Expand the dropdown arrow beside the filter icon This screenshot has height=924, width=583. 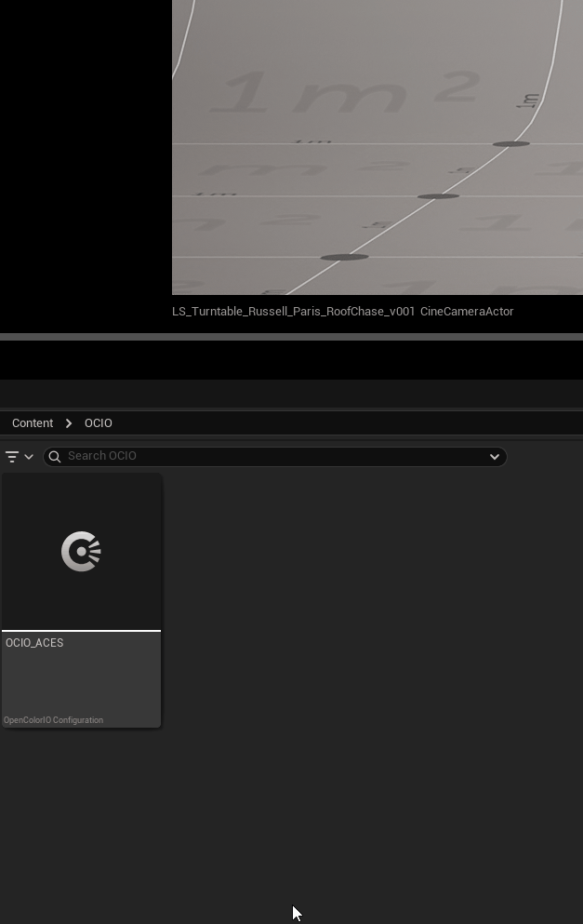point(29,457)
